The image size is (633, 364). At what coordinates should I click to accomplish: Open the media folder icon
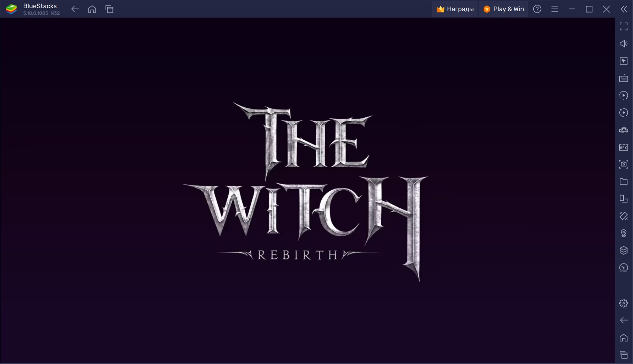point(624,181)
